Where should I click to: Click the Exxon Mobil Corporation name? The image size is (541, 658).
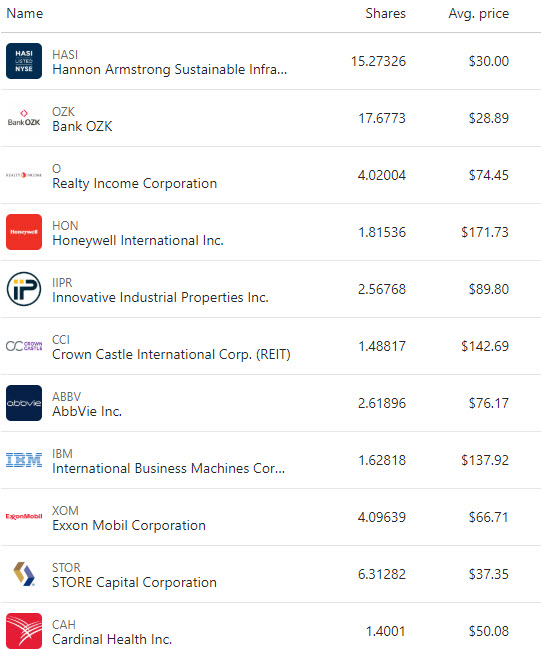tap(129, 525)
